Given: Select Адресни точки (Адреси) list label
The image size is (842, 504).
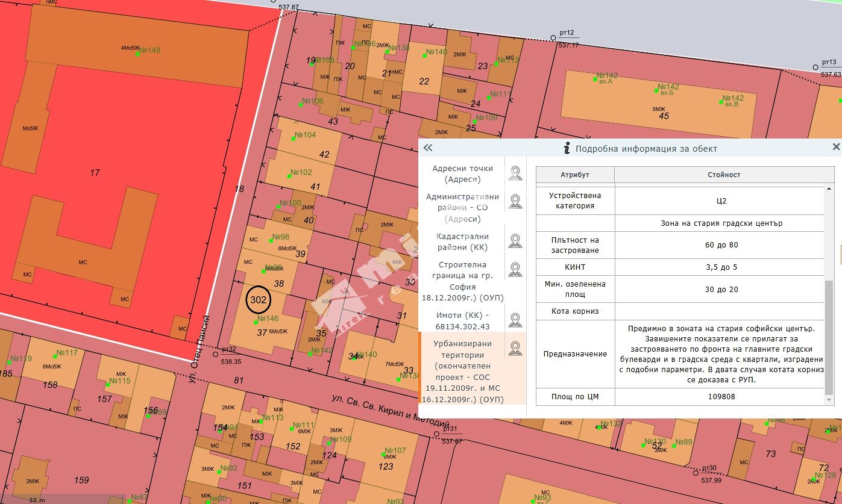Looking at the screenshot, I should tap(462, 174).
